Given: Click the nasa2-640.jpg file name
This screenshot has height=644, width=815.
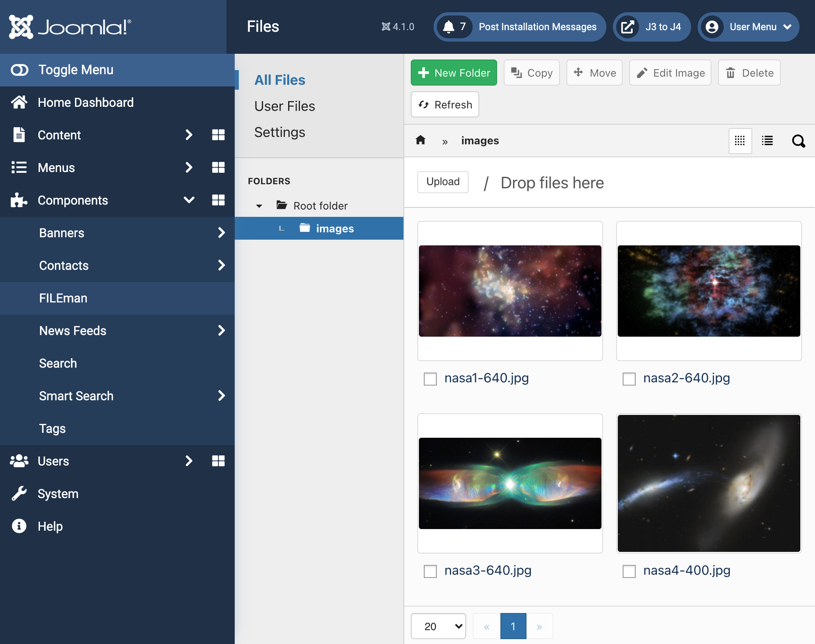Looking at the screenshot, I should tap(687, 378).
